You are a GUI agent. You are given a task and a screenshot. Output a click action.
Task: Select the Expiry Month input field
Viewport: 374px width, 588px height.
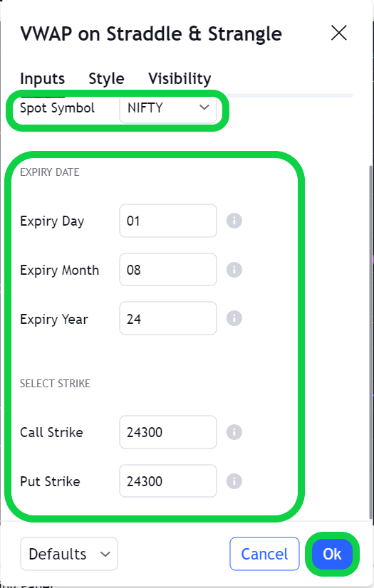168,270
